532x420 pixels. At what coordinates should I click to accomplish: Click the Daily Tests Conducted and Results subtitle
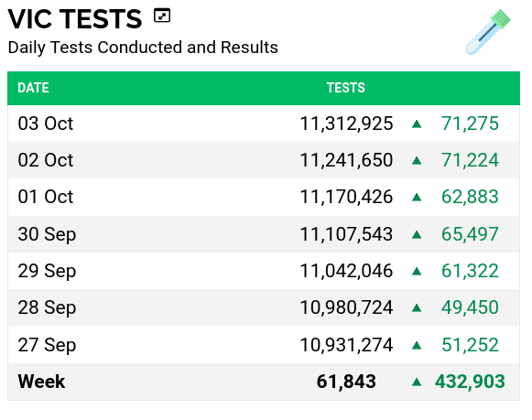143,47
